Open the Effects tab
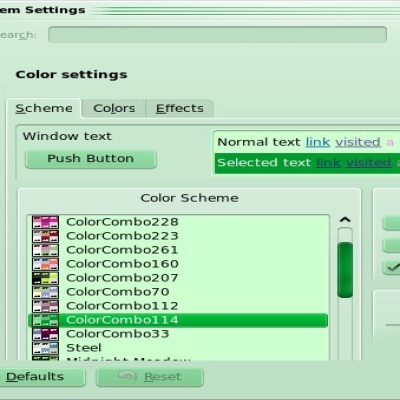Viewport: 400px width, 400px height. pos(179,108)
